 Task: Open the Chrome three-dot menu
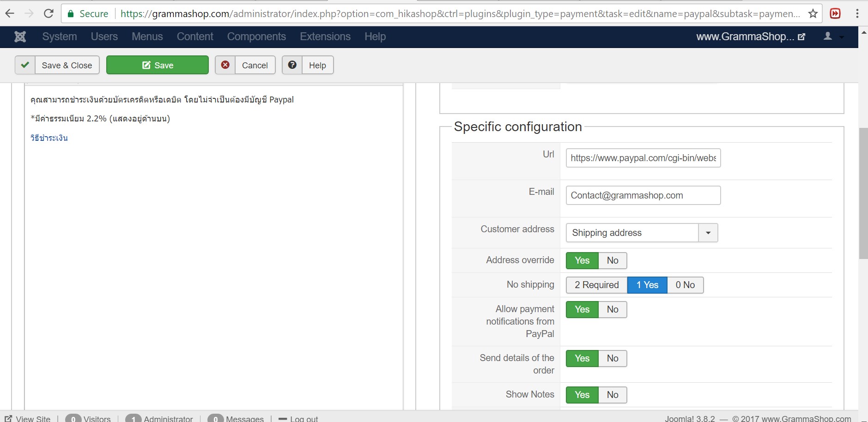857,13
